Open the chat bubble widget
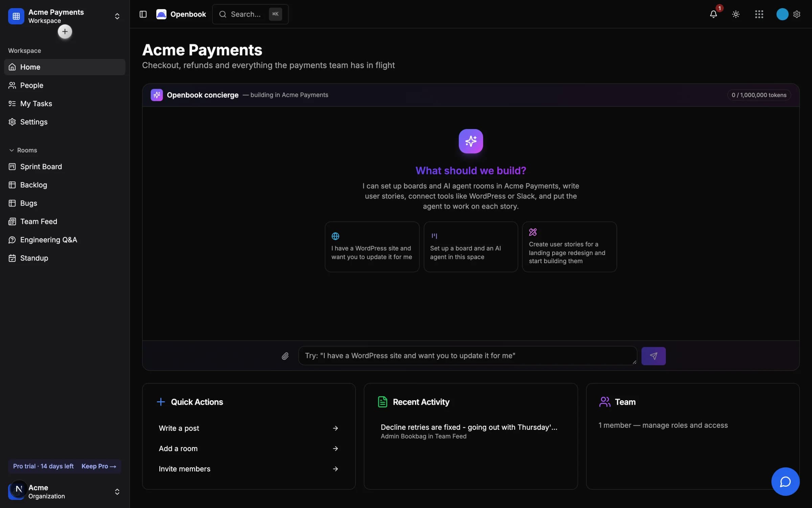 (785, 481)
